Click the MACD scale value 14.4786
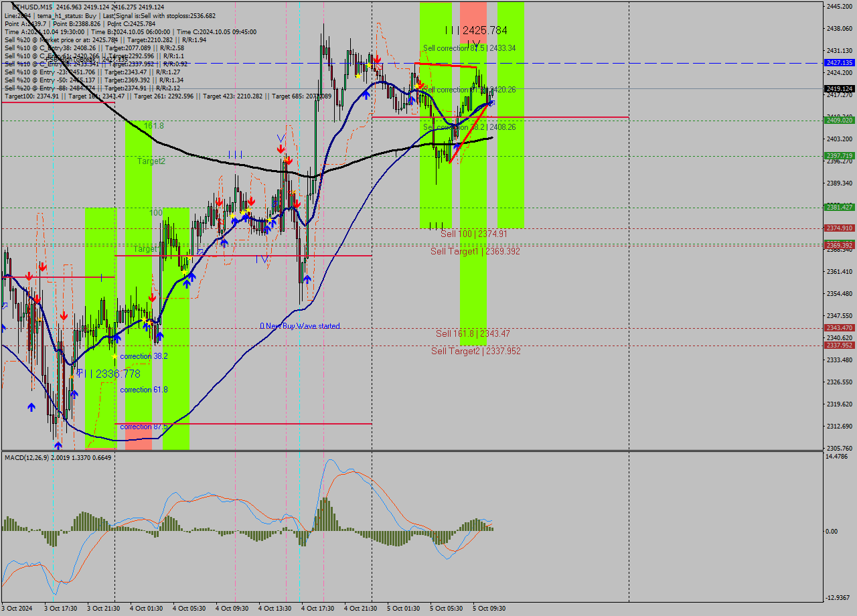 pos(838,457)
